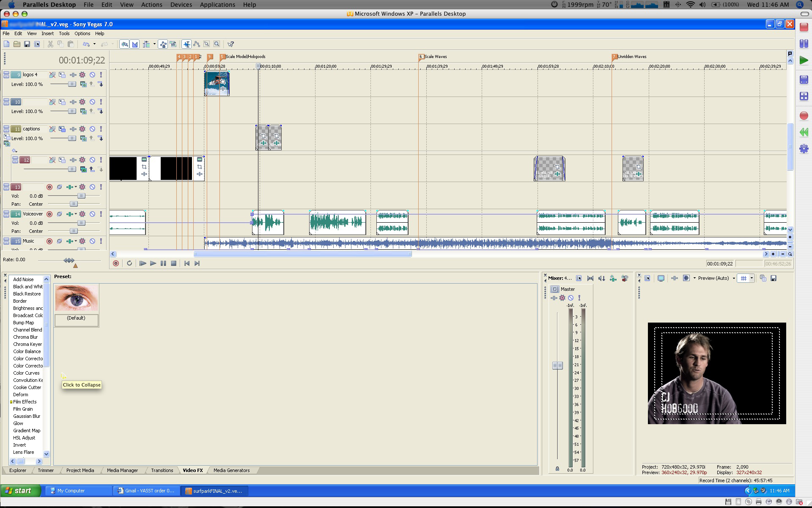The image size is (812, 508).
Task: Open project Properties from the main toolbar
Action: click(x=37, y=44)
